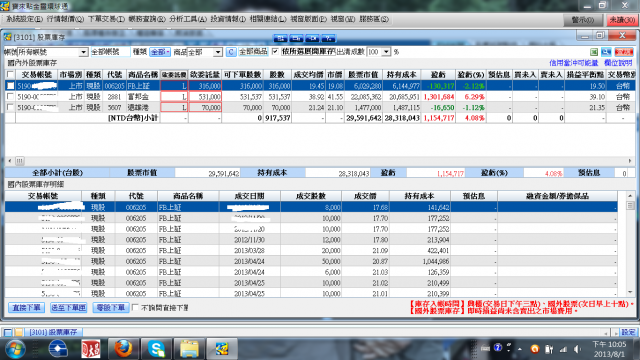
Task: Open the 帳號 account dropdown
Action: click(x=83, y=52)
